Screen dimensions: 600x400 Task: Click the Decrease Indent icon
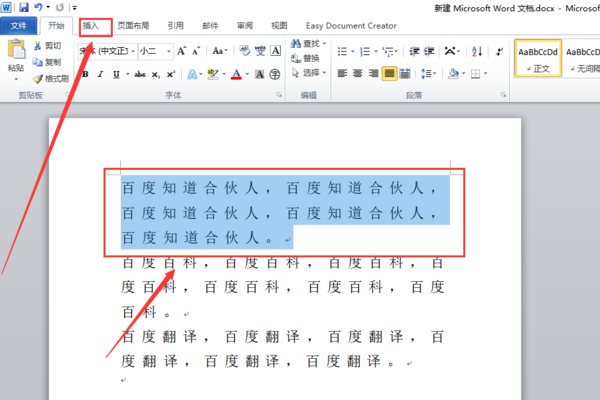coord(414,51)
